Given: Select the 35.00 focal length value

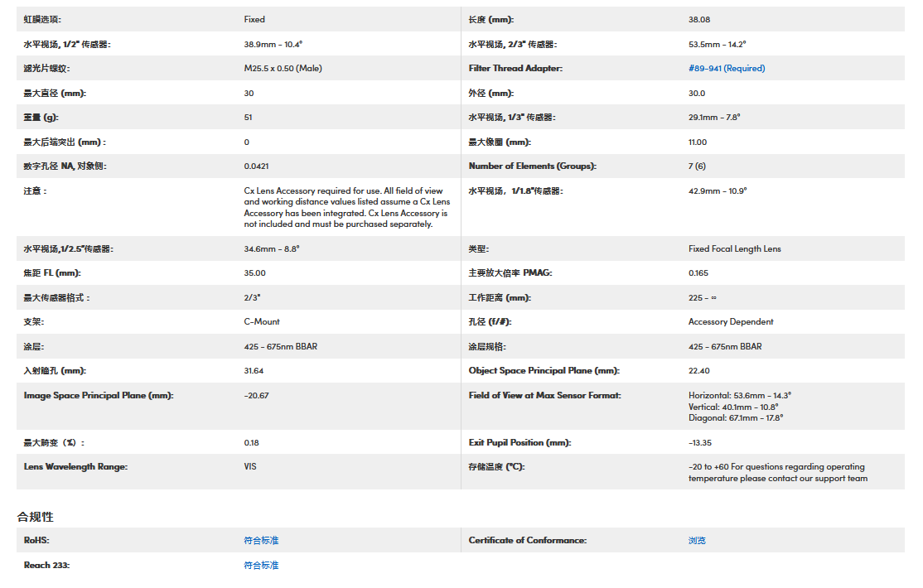Looking at the screenshot, I should pos(255,273).
